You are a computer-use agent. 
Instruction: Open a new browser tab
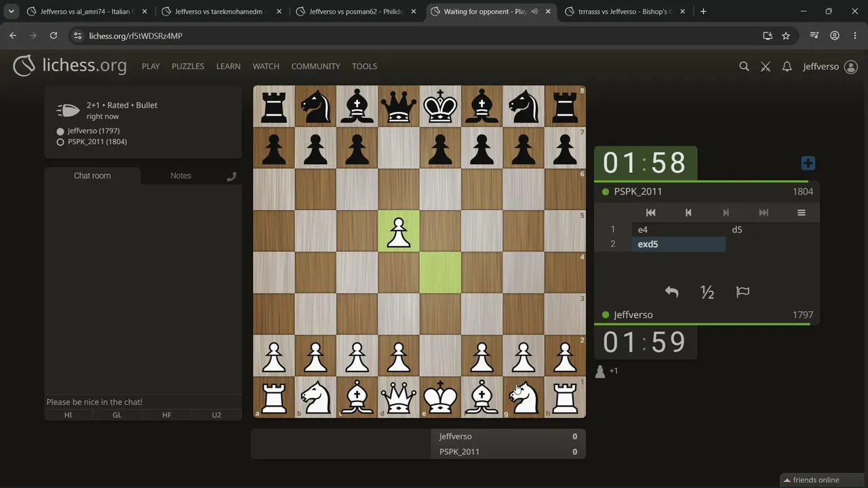coord(703,12)
